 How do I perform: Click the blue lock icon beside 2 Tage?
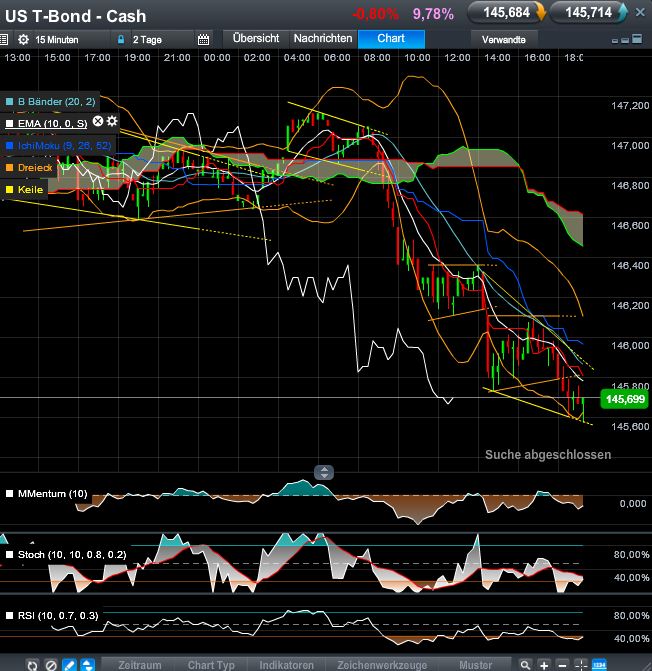pyautogui.click(x=121, y=40)
